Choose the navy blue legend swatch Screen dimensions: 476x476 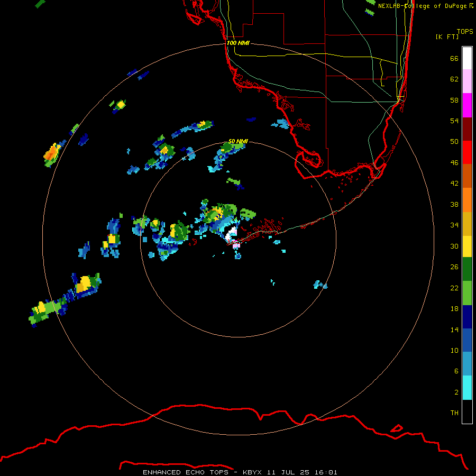[x=467, y=317]
